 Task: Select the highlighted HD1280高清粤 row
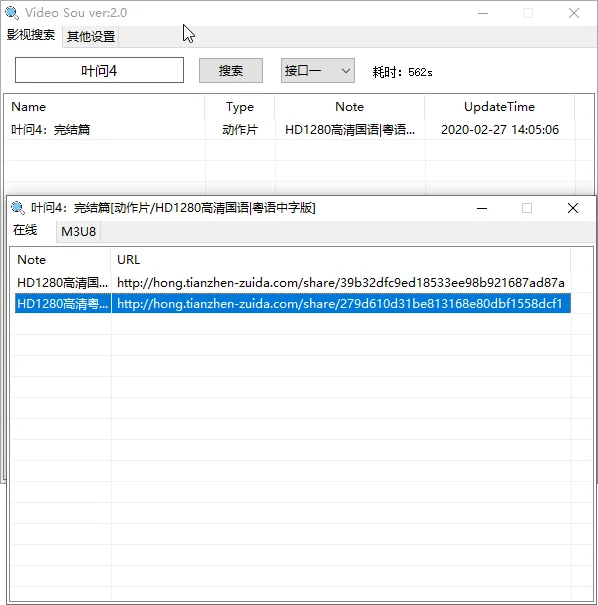coord(293,304)
